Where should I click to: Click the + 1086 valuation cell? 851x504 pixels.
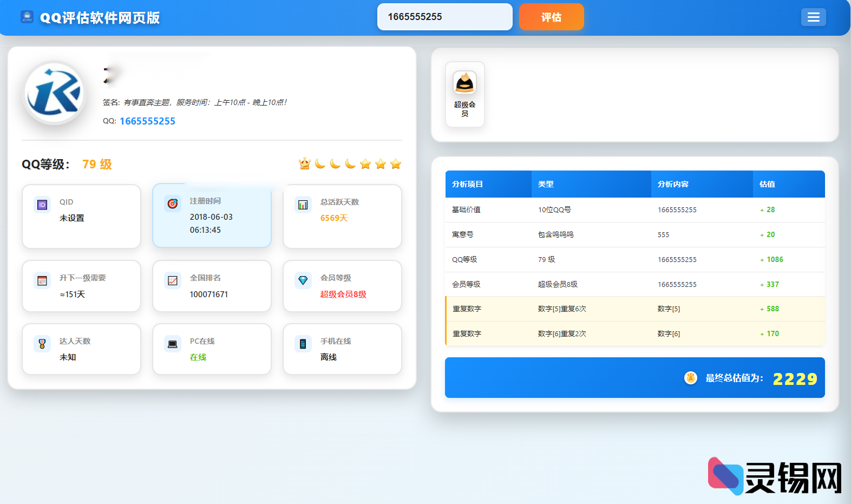(x=771, y=259)
